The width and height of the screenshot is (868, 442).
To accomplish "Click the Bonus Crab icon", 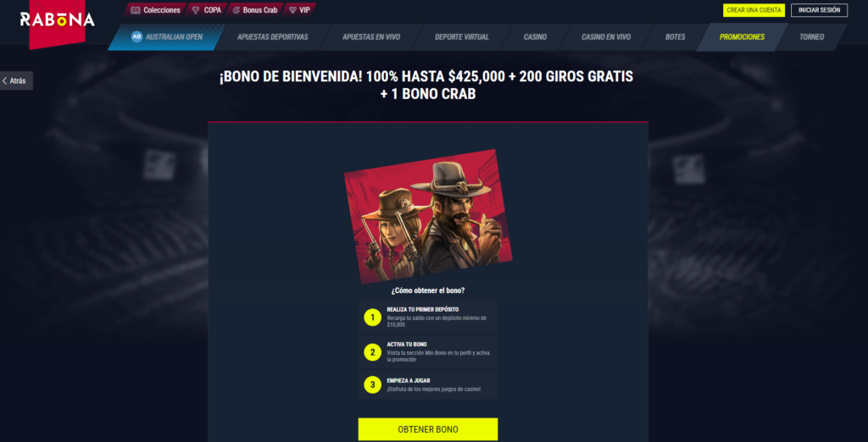I will click(x=236, y=10).
